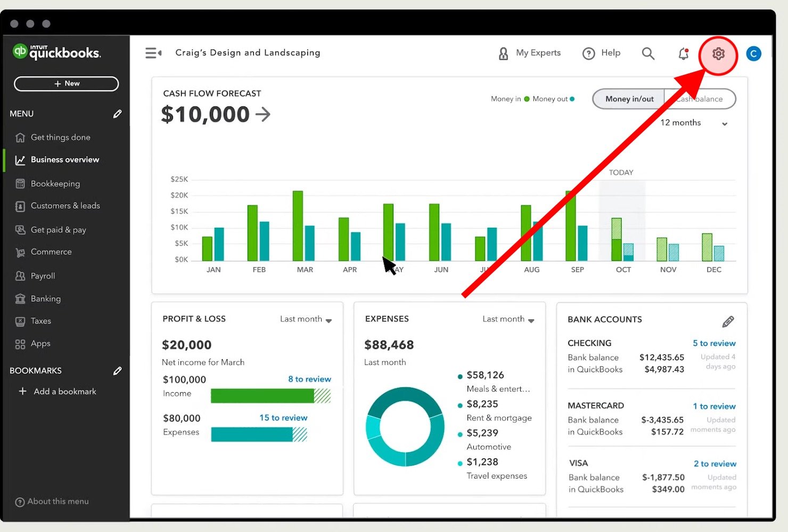The image size is (788, 532).
Task: Edit the MENU section with pencil icon
Action: coord(118,114)
